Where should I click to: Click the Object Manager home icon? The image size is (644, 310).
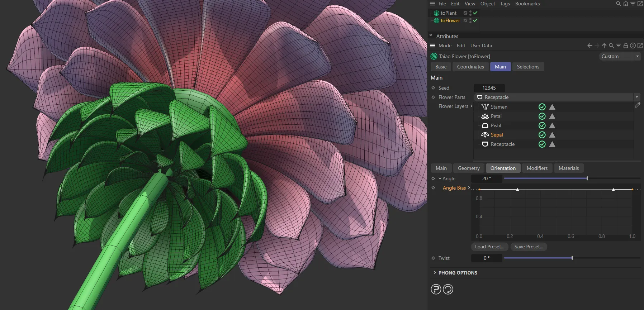click(x=626, y=4)
